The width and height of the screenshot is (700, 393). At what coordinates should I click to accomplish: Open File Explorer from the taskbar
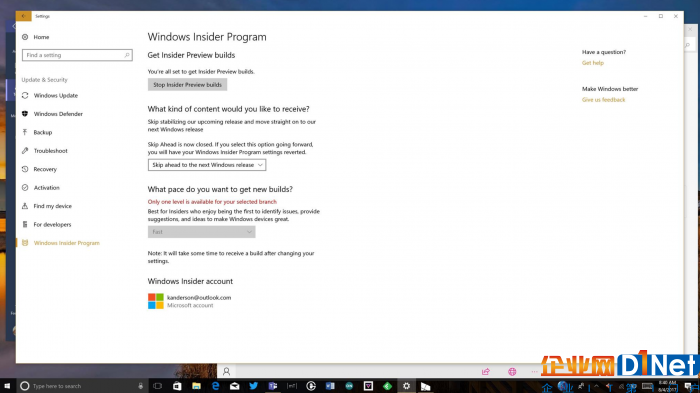click(x=196, y=386)
